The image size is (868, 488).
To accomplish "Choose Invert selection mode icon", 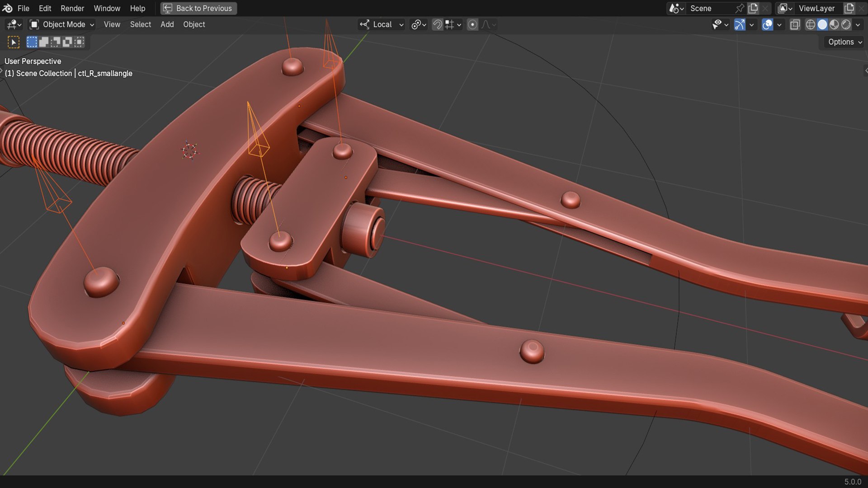I will 67,42.
